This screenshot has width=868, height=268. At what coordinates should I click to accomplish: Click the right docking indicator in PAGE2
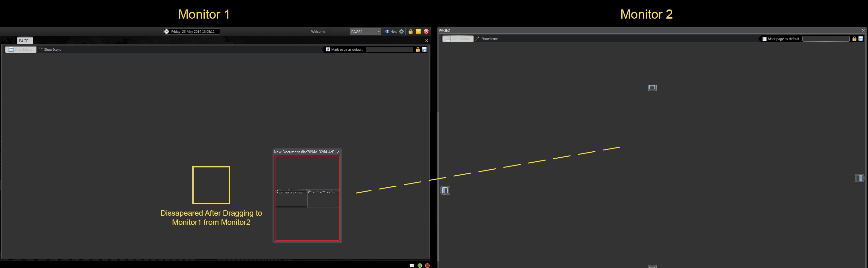tap(859, 178)
